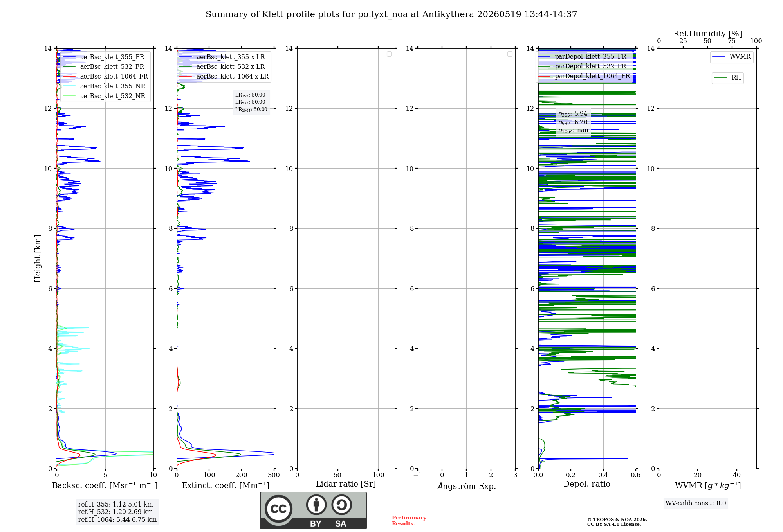Click the η355: 5.94 annotation
The width and height of the screenshot is (783, 532).
click(x=573, y=114)
